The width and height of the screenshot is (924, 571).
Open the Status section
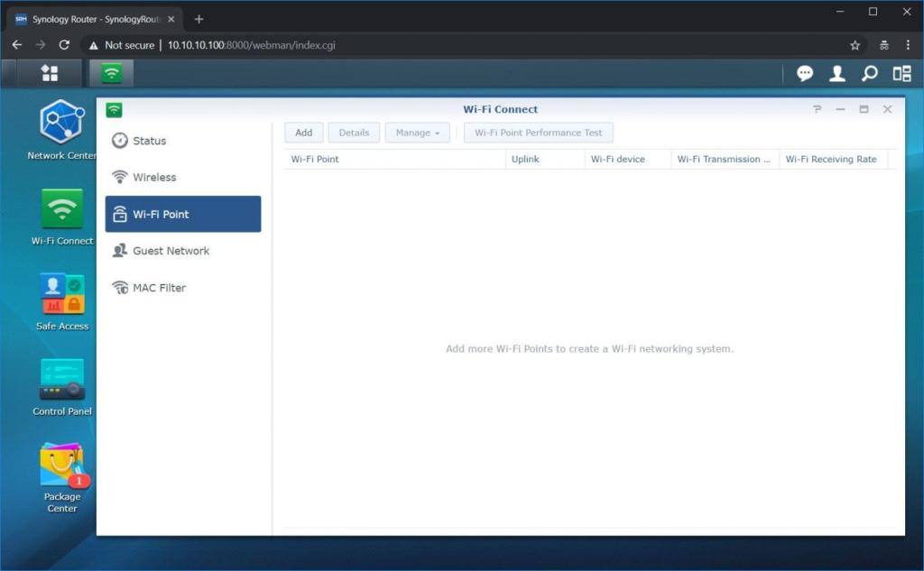182,141
